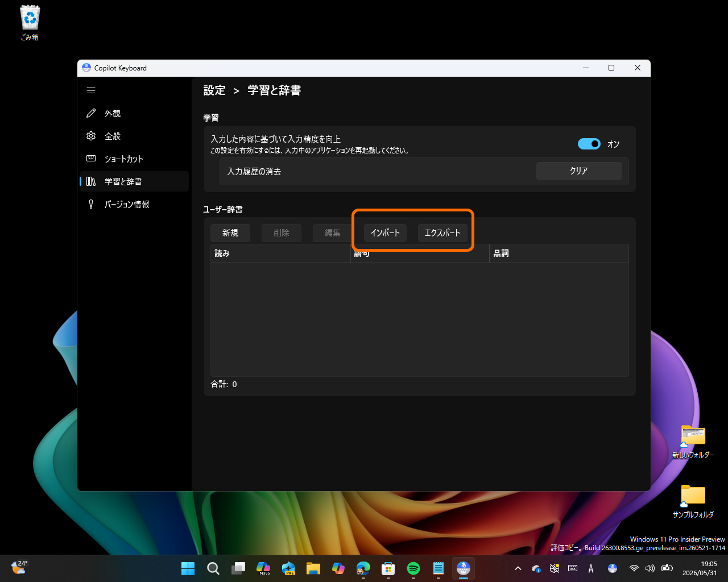Launch the M365 app from taskbar
This screenshot has width=728, height=582.
click(263, 568)
